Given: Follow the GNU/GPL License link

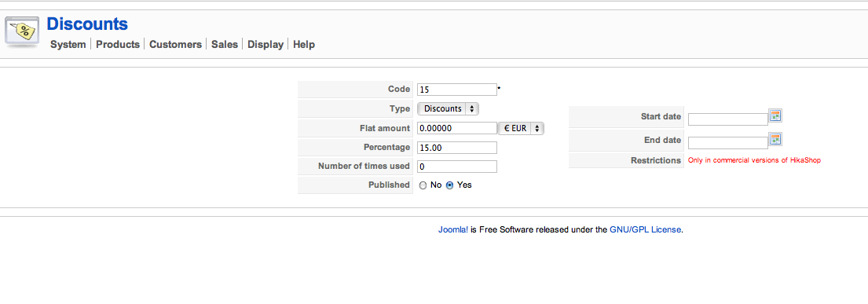Looking at the screenshot, I should click(646, 229).
